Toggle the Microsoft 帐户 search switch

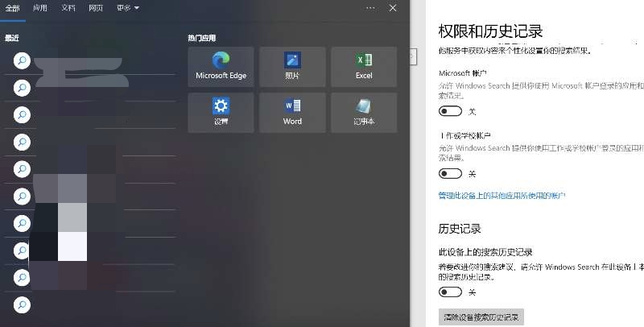coord(450,111)
